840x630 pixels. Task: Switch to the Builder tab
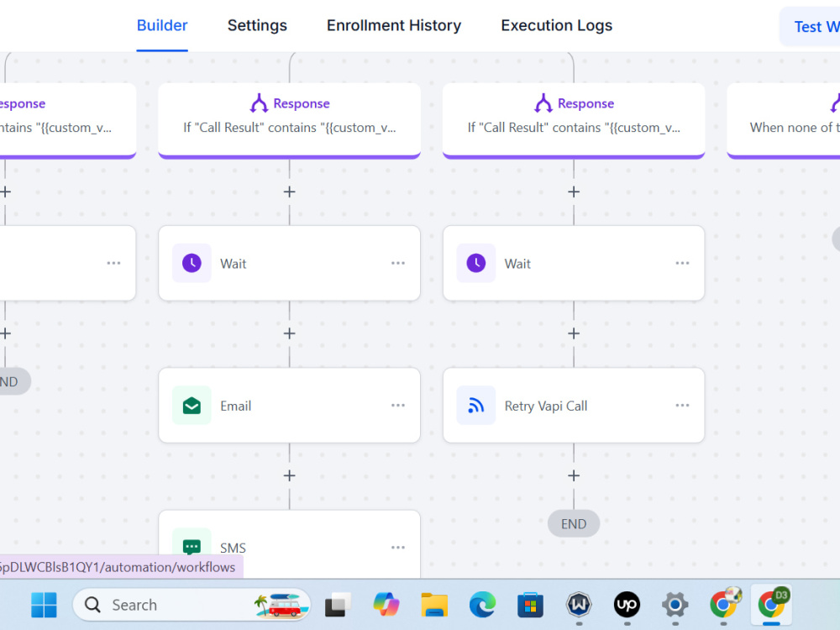point(162,25)
